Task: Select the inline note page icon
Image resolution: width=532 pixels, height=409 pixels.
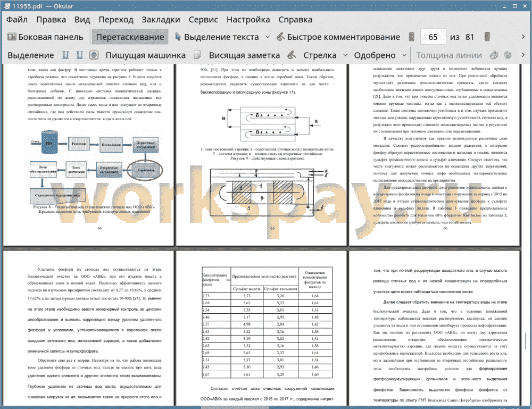Action: coord(197,55)
